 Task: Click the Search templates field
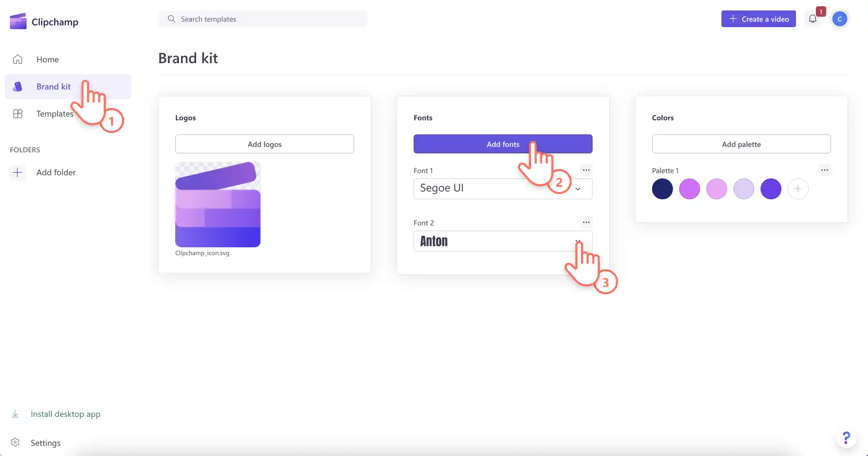262,19
